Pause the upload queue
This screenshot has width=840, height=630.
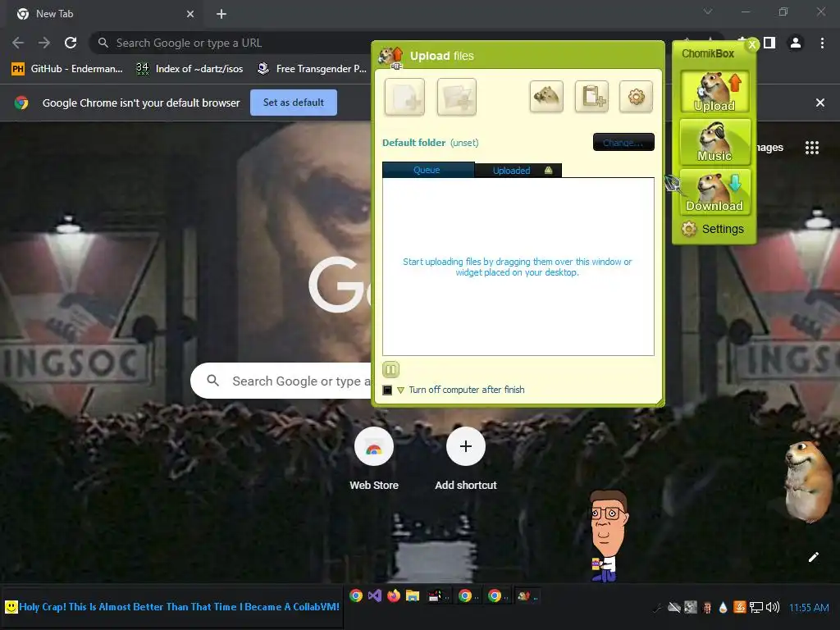point(390,369)
